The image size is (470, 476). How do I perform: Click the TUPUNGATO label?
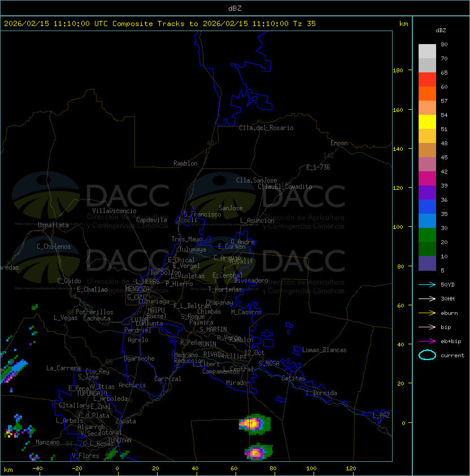click(x=92, y=393)
